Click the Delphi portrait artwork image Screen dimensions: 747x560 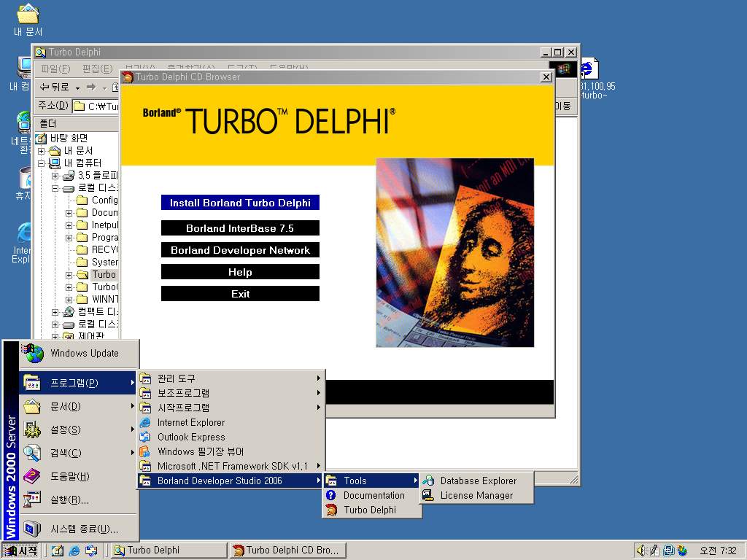[x=454, y=252]
